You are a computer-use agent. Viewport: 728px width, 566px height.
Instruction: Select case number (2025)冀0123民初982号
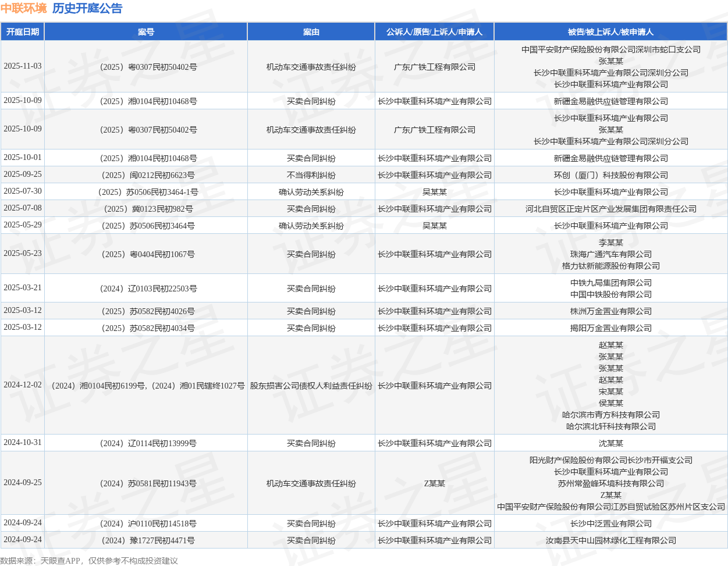tap(146, 209)
